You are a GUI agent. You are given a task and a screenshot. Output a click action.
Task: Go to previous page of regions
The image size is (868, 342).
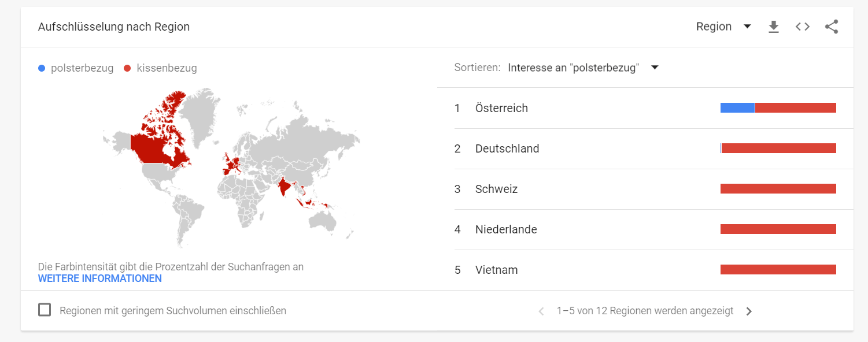pyautogui.click(x=541, y=311)
